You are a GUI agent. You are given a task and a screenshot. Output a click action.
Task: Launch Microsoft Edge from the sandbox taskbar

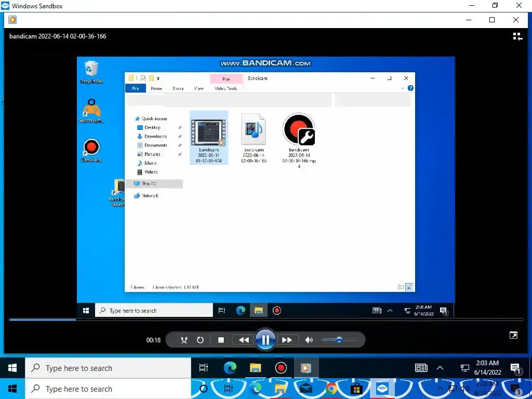pyautogui.click(x=230, y=368)
